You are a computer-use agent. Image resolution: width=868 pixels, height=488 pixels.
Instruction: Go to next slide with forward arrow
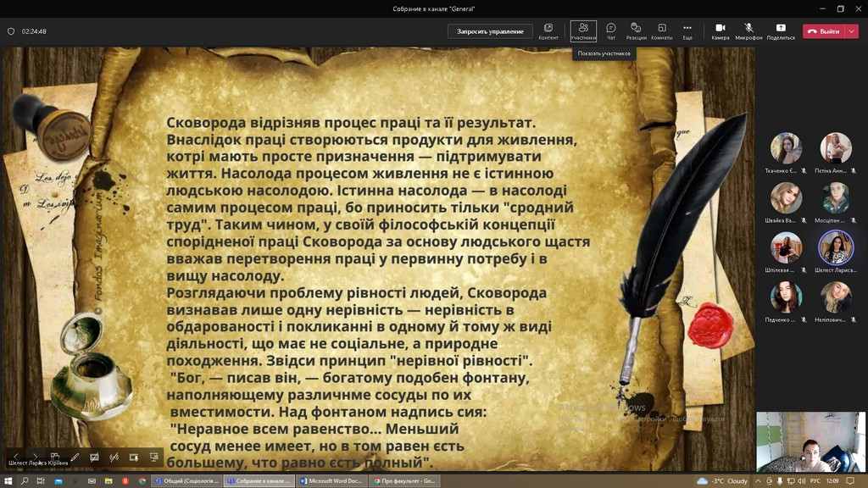point(35,457)
